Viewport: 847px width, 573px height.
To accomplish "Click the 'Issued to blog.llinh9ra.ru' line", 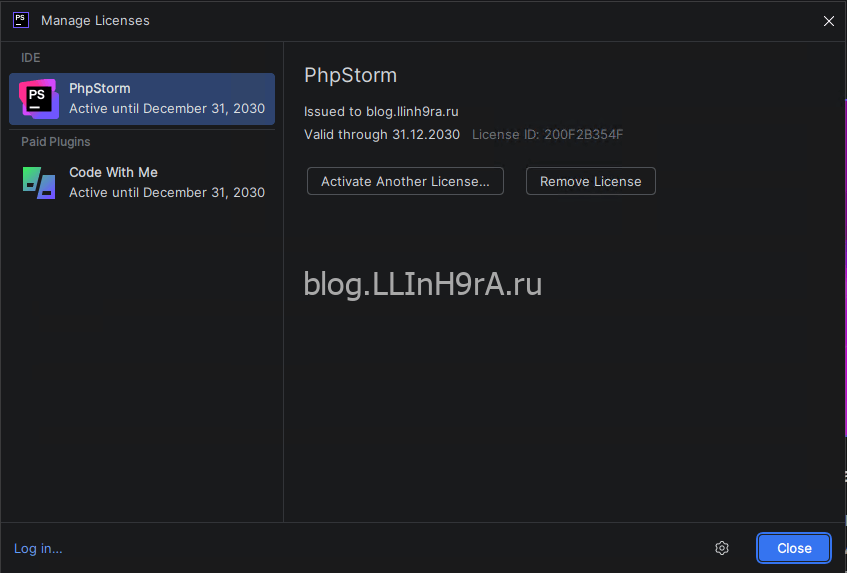I will [x=381, y=112].
